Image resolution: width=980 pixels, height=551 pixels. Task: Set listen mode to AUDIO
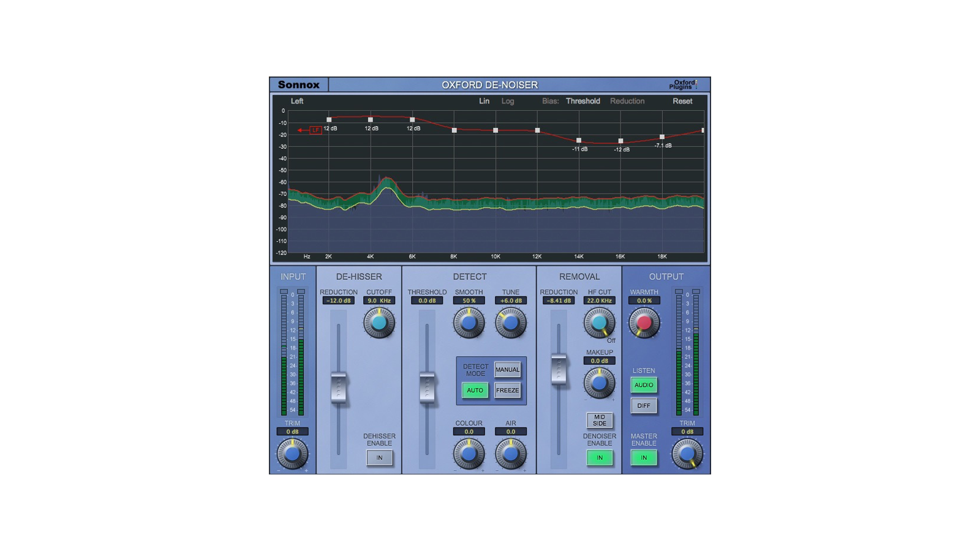(x=644, y=384)
